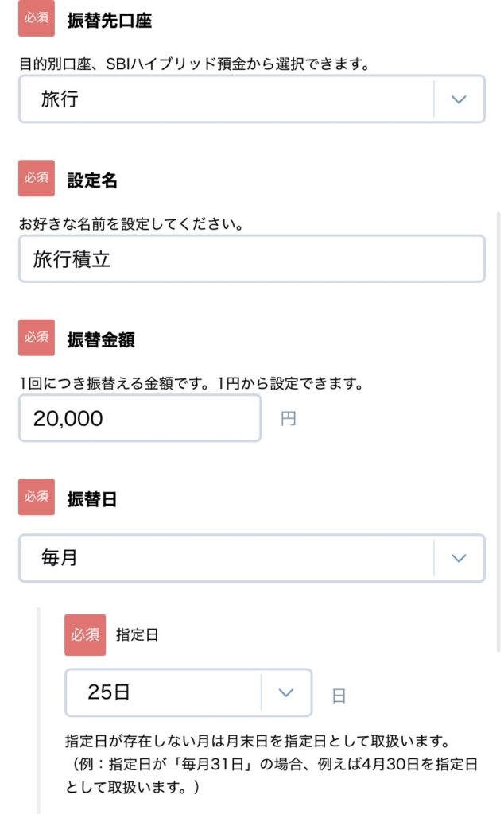504x814 pixels.
Task: Focus the 旅行積立 setting name field
Action: coord(251,259)
